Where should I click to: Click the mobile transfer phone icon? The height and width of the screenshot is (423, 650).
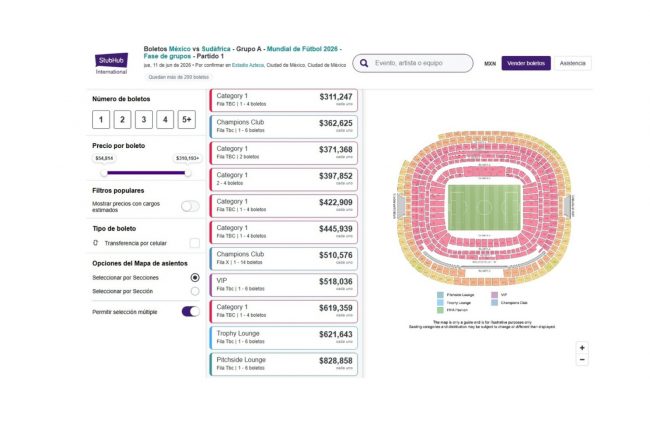97,242
